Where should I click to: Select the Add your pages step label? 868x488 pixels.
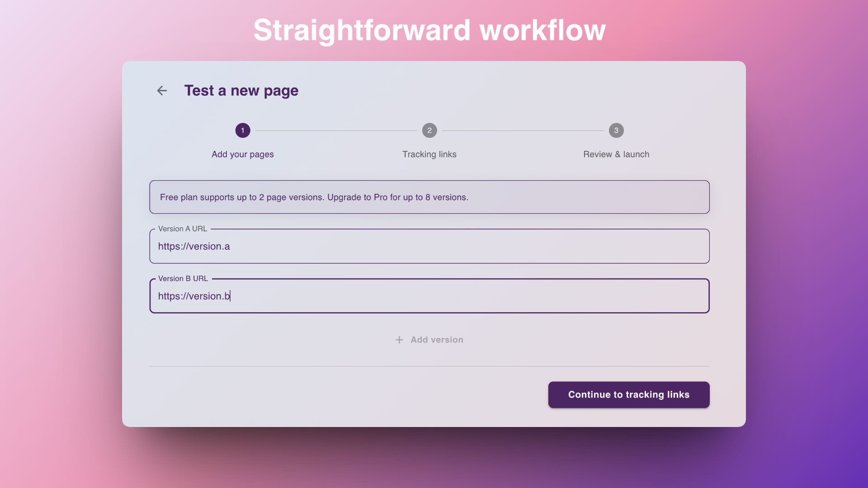[x=242, y=154]
